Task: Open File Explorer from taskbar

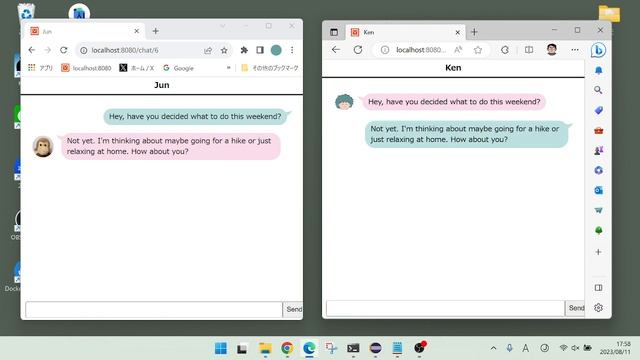Action: pos(265,348)
